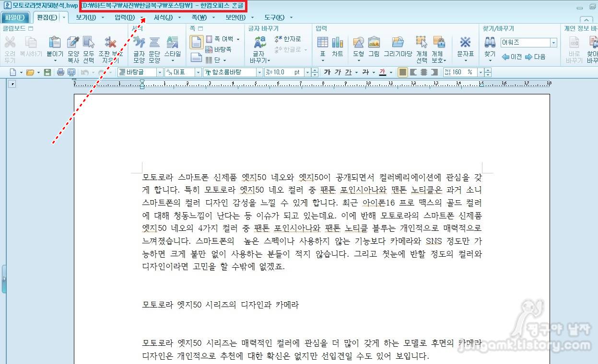
Task: Click 이전 previous search result
Action: [512, 57]
